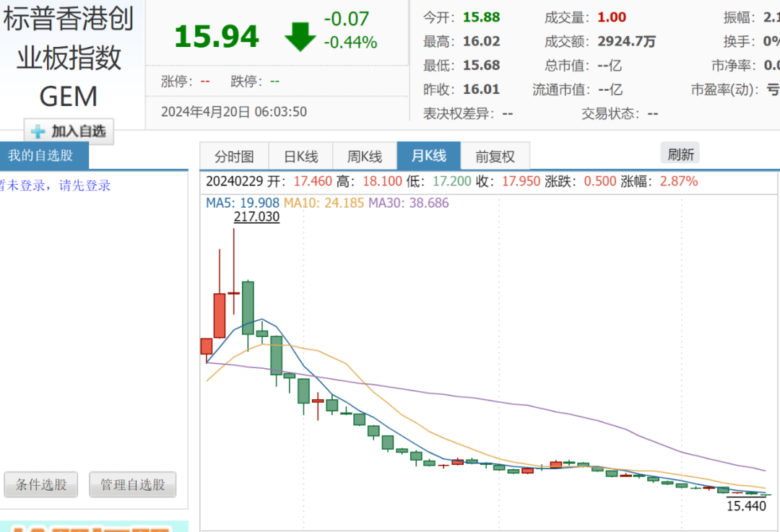Click the 请先登录 login link
This screenshot has height=532, width=780.
point(85,186)
